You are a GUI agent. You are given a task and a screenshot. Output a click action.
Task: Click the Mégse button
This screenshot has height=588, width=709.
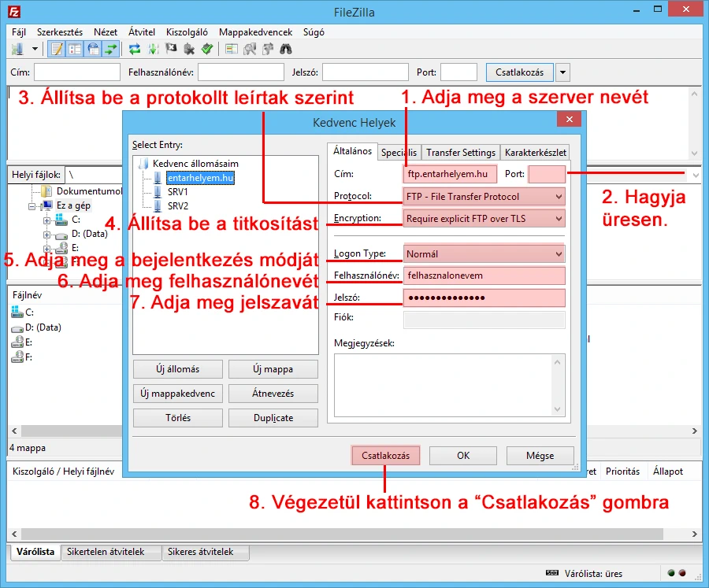[x=540, y=456]
